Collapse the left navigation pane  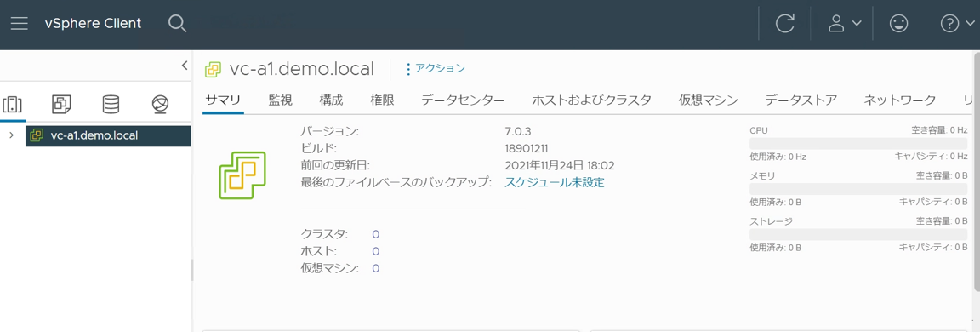[x=185, y=65]
